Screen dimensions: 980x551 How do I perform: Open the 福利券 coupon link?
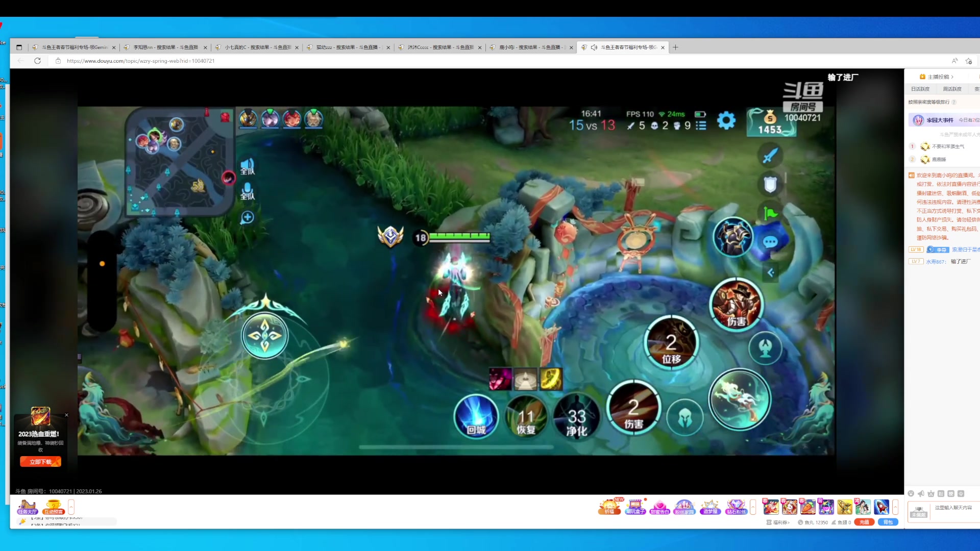[778, 522]
